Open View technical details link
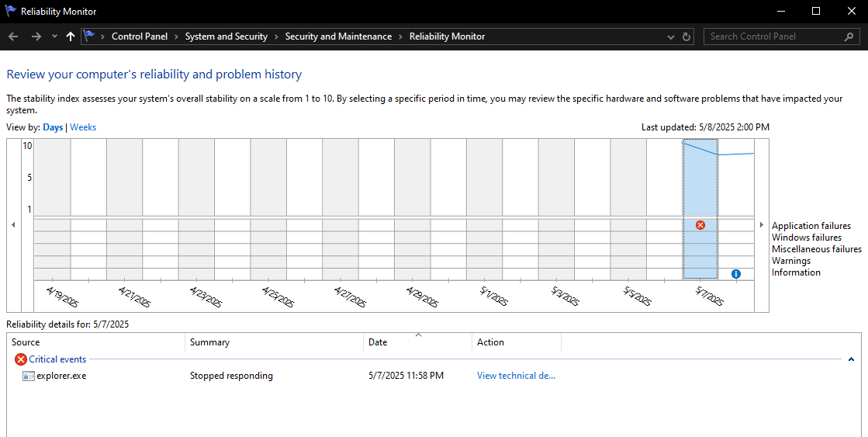The width and height of the screenshot is (868, 437). (x=516, y=376)
